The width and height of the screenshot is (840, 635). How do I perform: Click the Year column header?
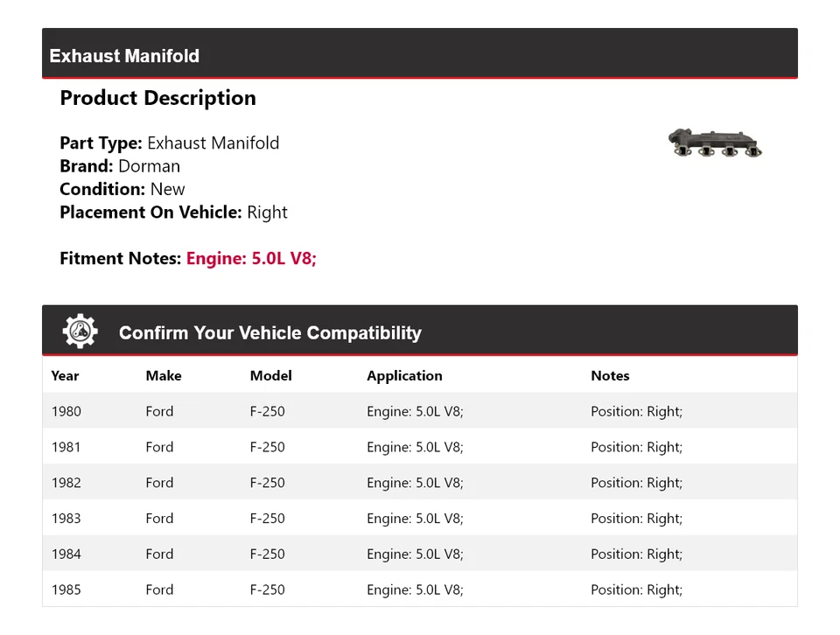pos(65,376)
